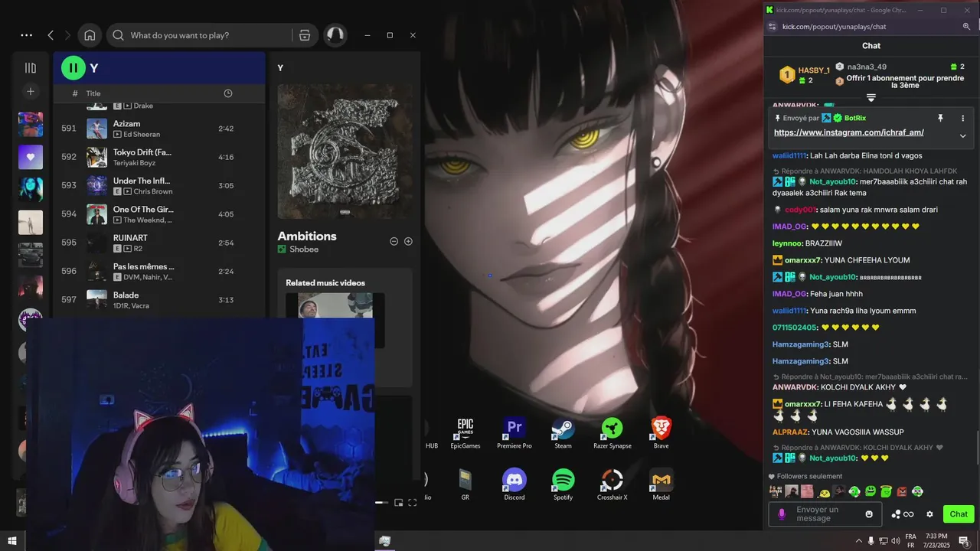Viewport: 980px width, 551px height.
Task: Unpin the BotRix pinned message
Action: (x=940, y=118)
